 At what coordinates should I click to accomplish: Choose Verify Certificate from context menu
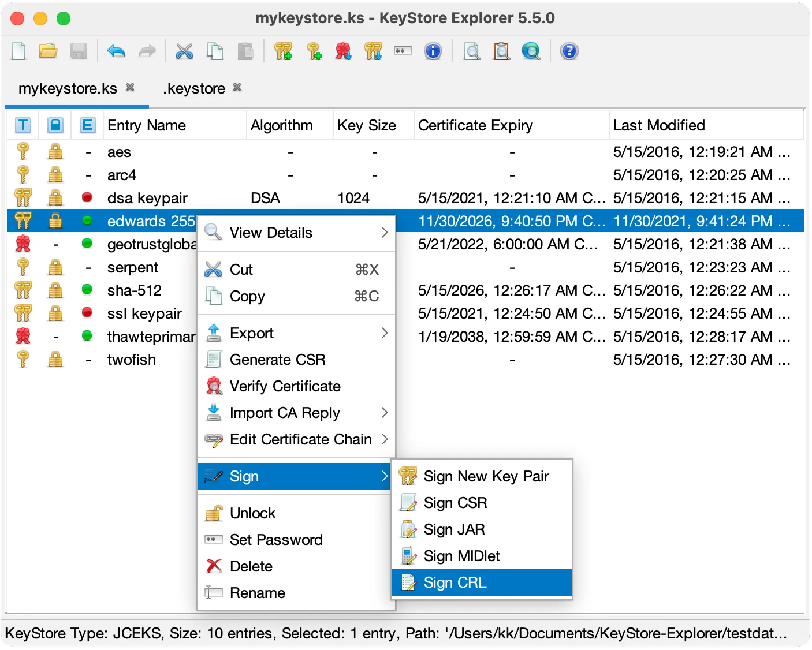click(296, 386)
